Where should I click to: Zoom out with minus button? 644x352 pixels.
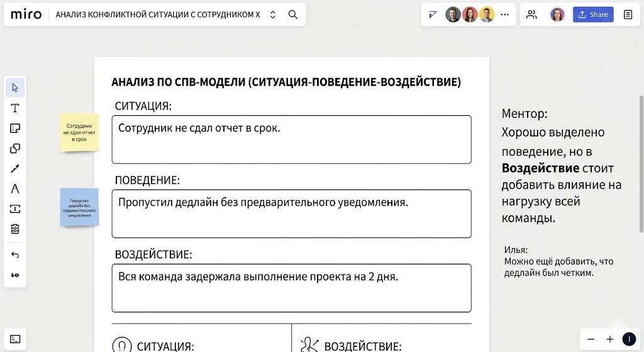point(591,339)
